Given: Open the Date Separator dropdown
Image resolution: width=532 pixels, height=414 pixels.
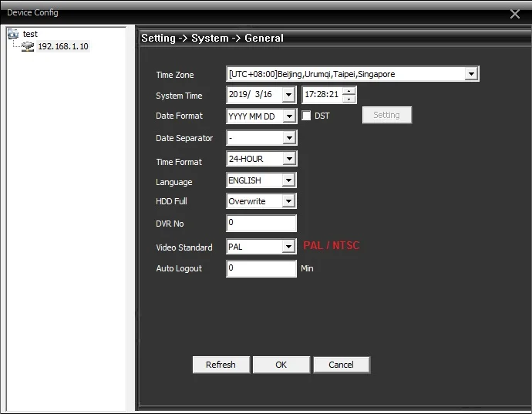Looking at the screenshot, I should tap(289, 139).
